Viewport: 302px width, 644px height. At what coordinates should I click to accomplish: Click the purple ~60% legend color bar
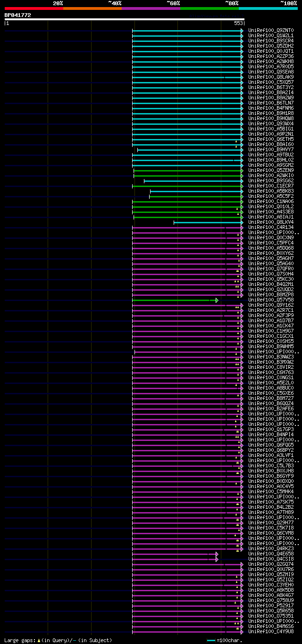coord(151,8)
